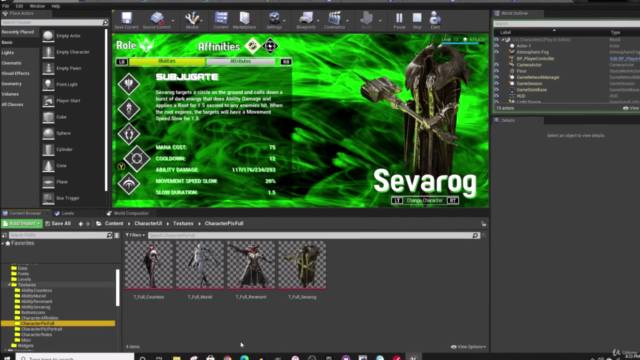Toggle visibility of Floor actor

496,71
